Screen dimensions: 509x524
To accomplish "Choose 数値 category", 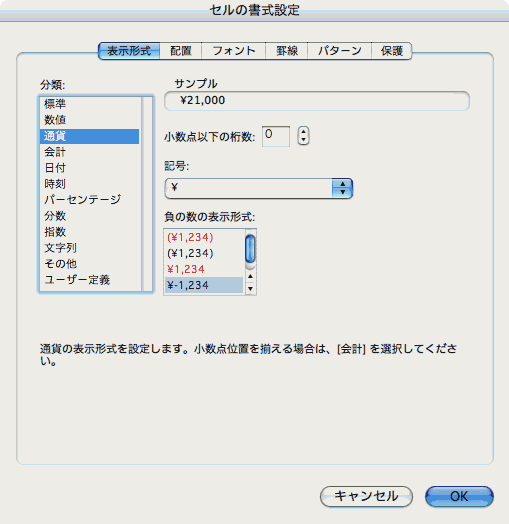I will [89, 120].
